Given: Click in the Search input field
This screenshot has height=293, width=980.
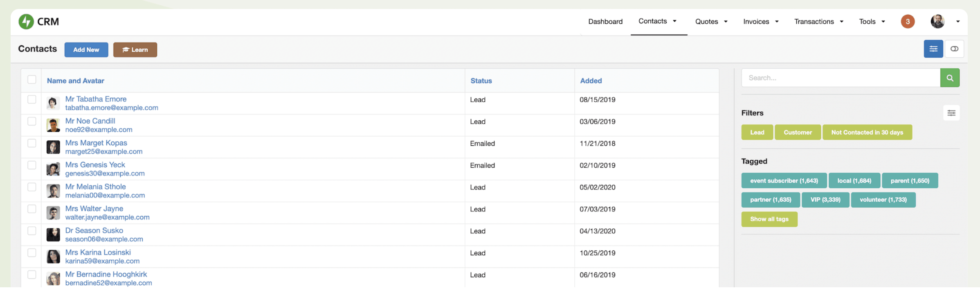Looking at the screenshot, I should click(841, 78).
